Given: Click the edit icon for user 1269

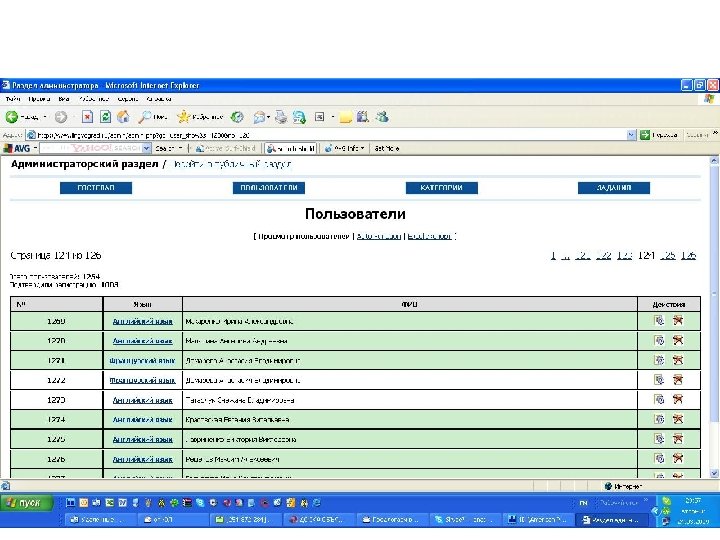Looking at the screenshot, I should 659,321.
